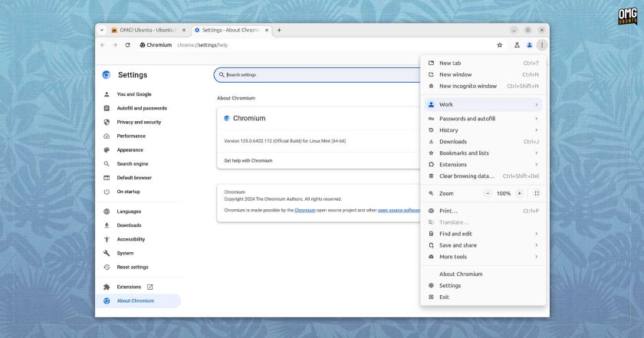
Task: Increase zoom with the plus button
Action: pyautogui.click(x=520, y=193)
